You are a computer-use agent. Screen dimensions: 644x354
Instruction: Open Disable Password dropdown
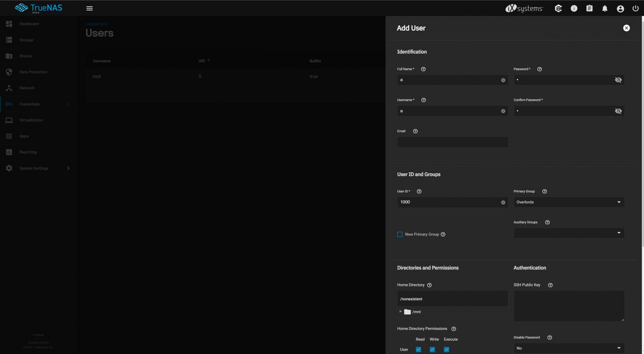569,348
